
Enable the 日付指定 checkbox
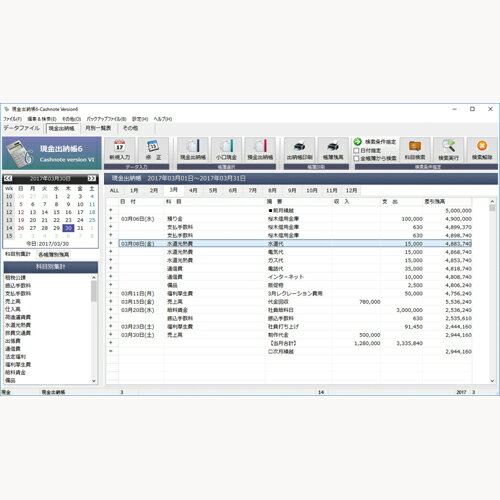(x=356, y=151)
